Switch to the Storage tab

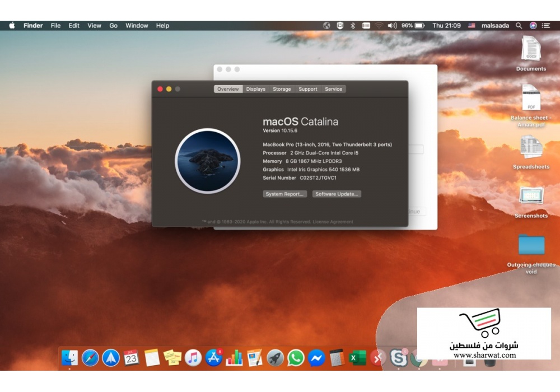click(282, 89)
